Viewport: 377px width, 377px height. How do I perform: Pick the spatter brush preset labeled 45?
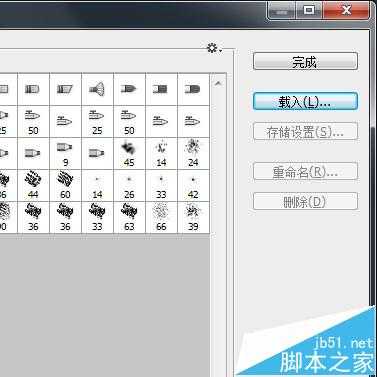pyautogui.click(x=129, y=153)
